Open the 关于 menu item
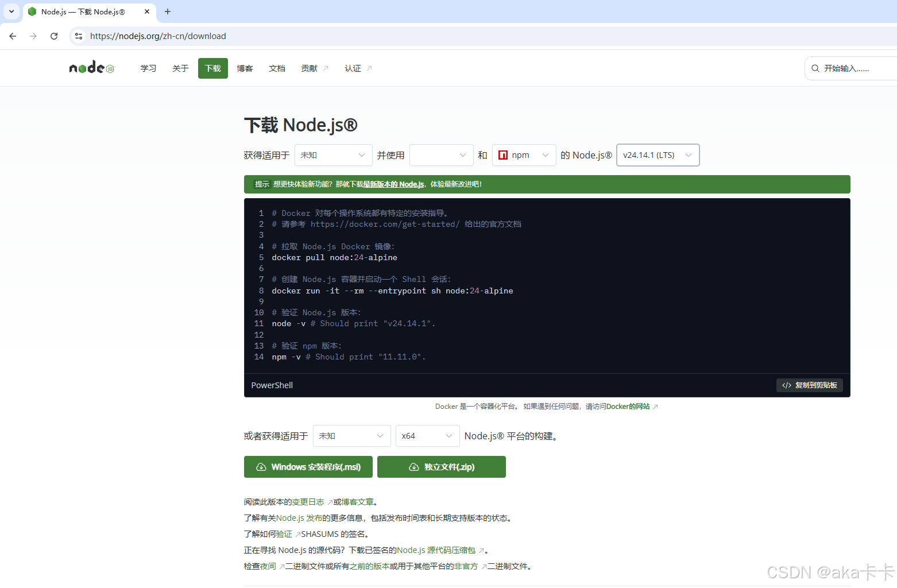 (x=180, y=68)
